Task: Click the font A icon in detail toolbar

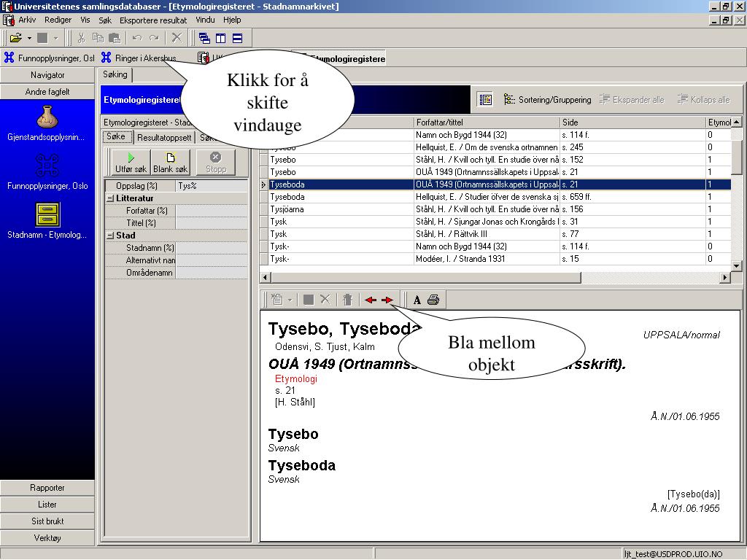Action: (x=417, y=300)
